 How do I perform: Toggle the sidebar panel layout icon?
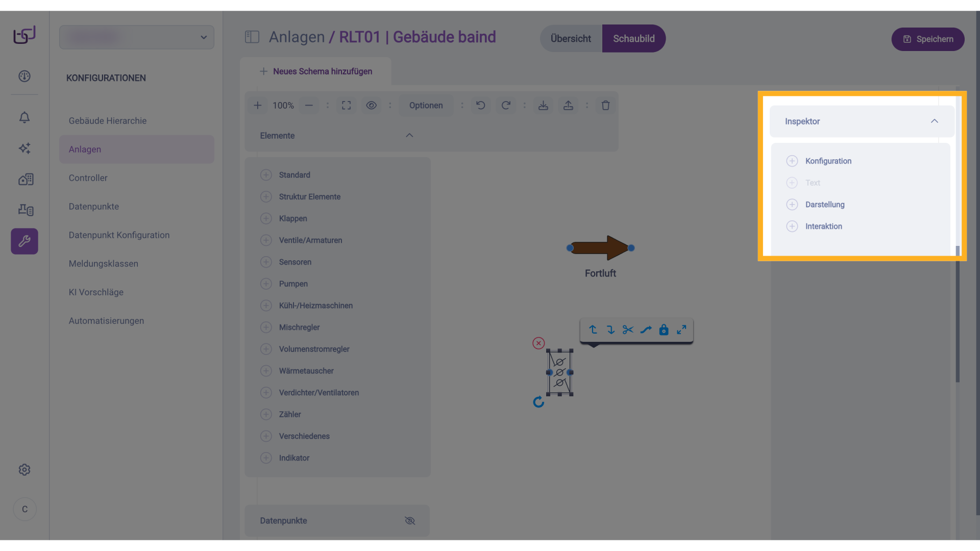(252, 37)
